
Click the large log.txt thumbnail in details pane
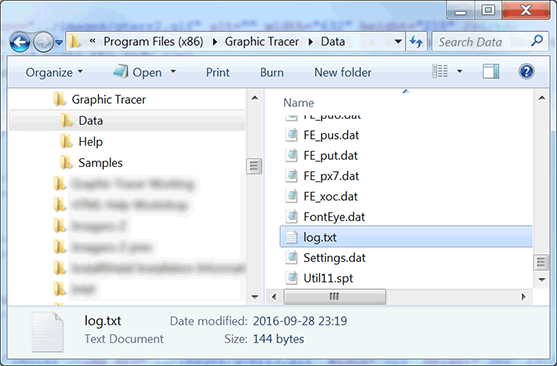coord(48,332)
